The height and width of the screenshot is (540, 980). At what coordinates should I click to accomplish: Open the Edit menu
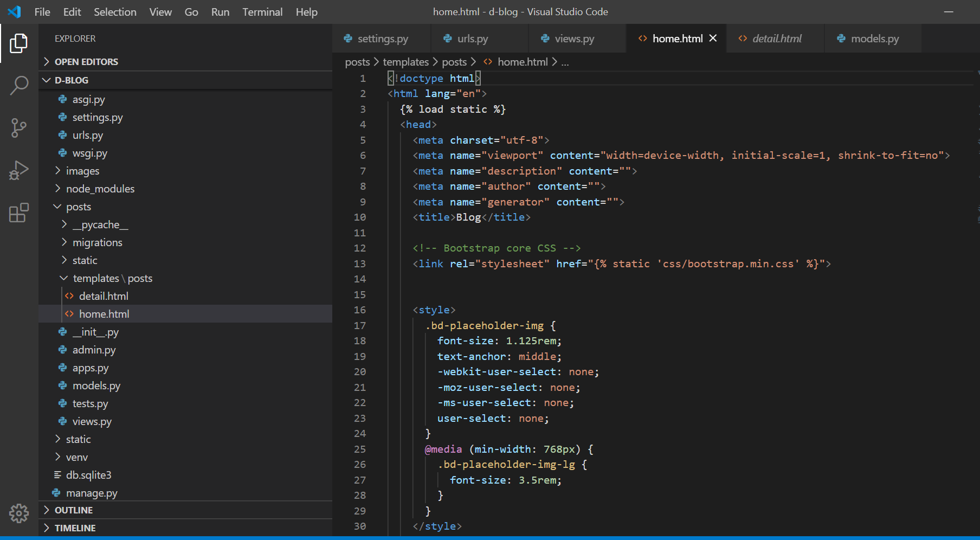pyautogui.click(x=72, y=12)
